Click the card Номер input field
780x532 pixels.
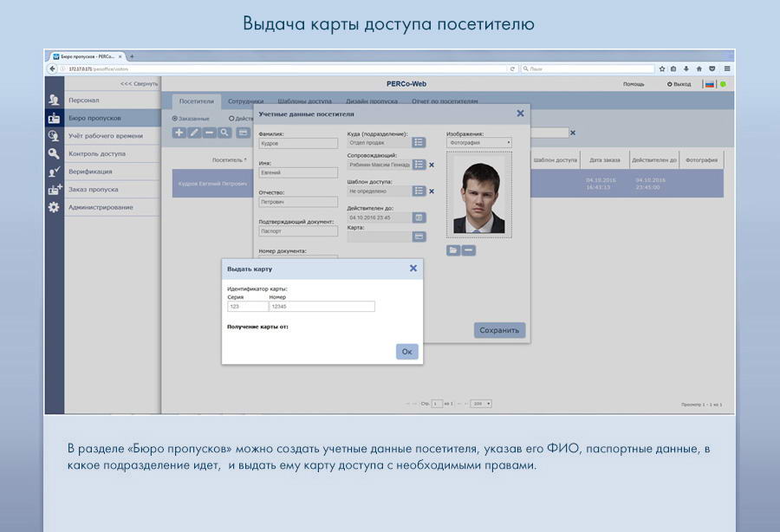322,306
